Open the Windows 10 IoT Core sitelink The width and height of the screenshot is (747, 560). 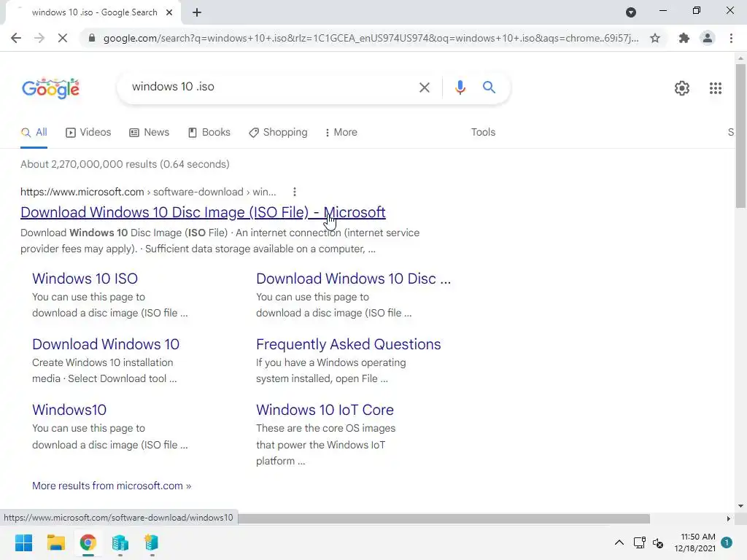click(325, 410)
